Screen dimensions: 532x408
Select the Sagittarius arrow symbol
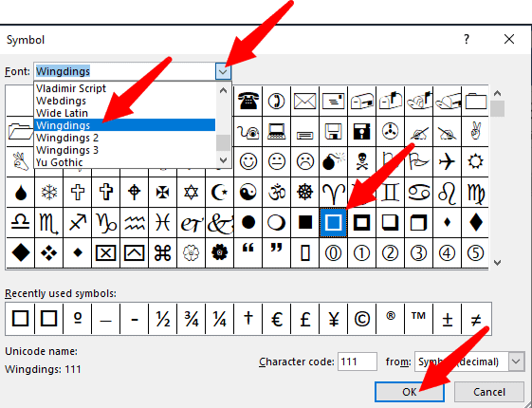(78, 223)
